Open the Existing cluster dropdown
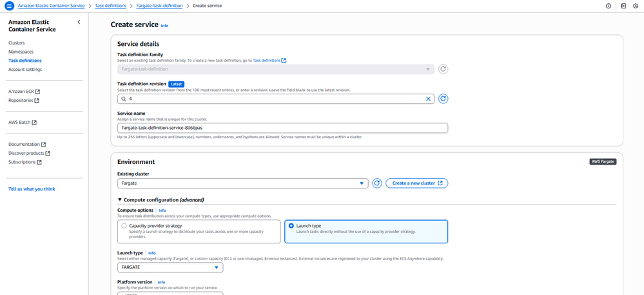The height and width of the screenshot is (295, 644). tap(242, 183)
